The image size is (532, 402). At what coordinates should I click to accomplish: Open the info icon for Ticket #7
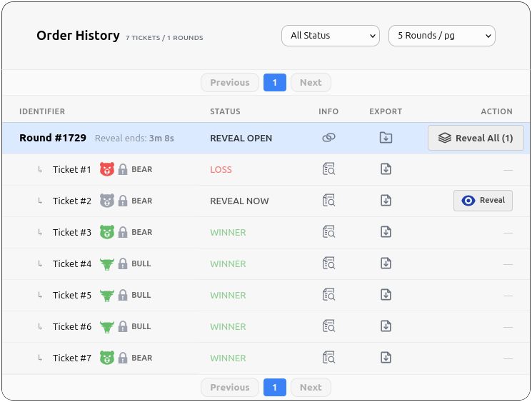[328, 358]
